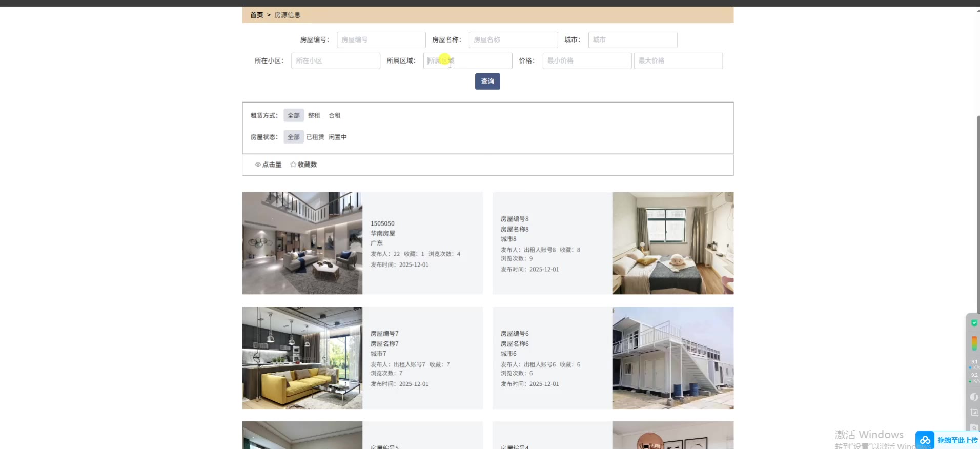Click the 城市7 text
The width and height of the screenshot is (980, 449).
(379, 354)
